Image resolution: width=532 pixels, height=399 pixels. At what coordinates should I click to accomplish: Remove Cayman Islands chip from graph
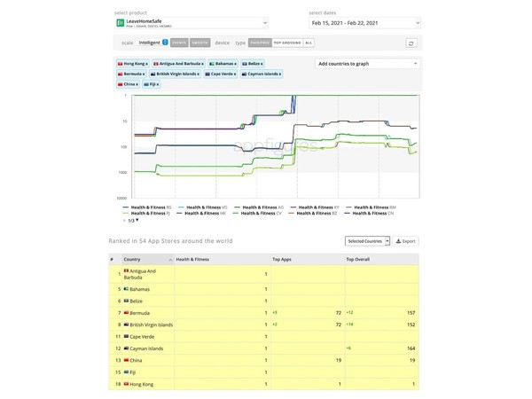click(280, 74)
